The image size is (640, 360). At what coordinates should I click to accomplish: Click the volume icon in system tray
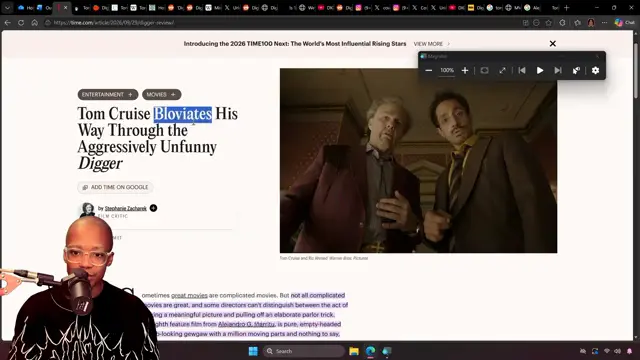pyautogui.click(x=617, y=351)
